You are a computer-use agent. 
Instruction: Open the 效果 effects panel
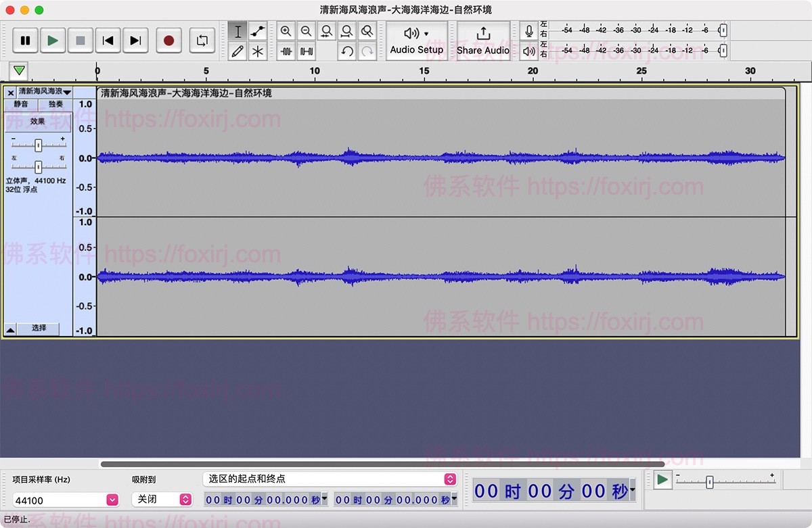pyautogui.click(x=37, y=122)
